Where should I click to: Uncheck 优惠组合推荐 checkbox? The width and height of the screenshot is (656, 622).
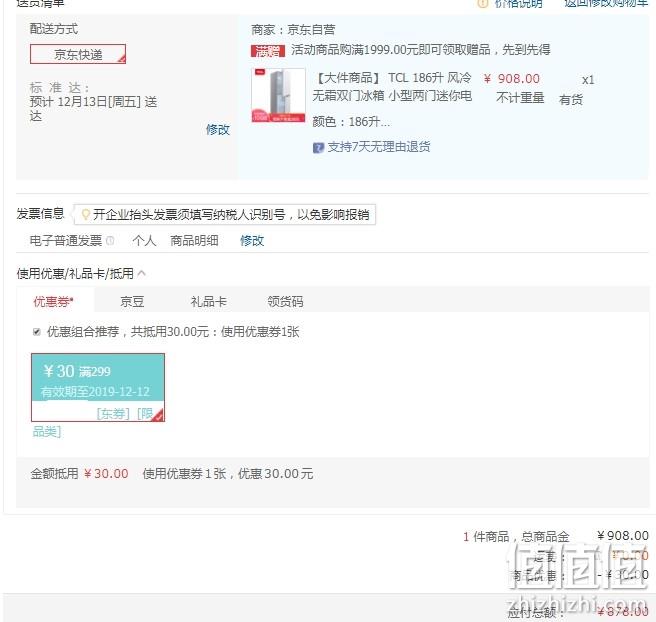click(37, 332)
